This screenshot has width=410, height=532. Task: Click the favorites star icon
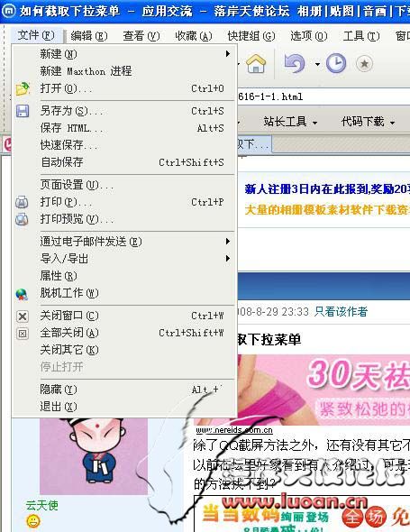click(x=364, y=63)
